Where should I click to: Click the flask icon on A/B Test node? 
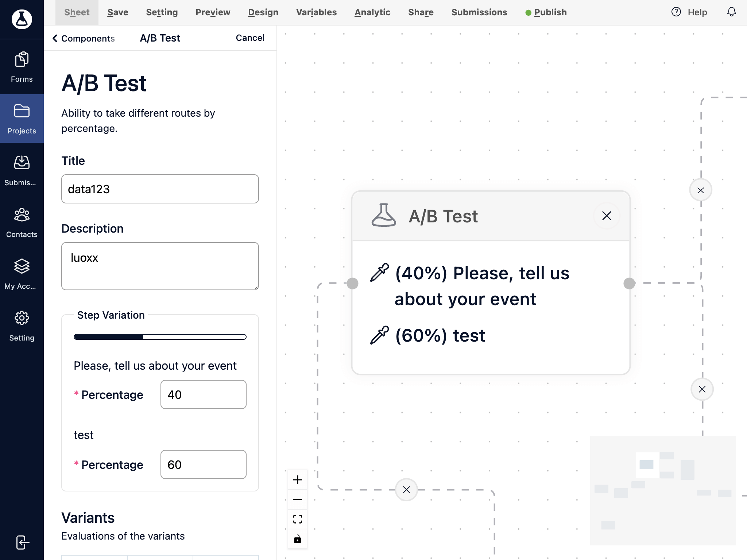point(383,215)
